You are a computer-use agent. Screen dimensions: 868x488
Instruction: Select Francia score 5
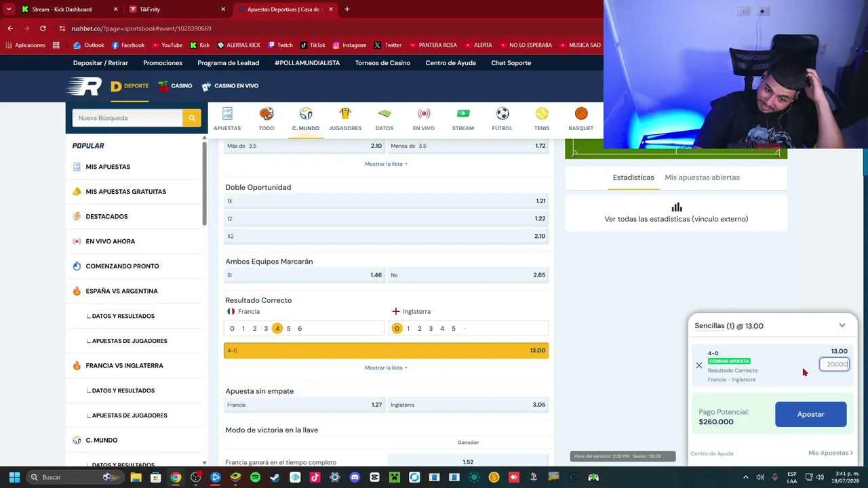click(x=289, y=329)
